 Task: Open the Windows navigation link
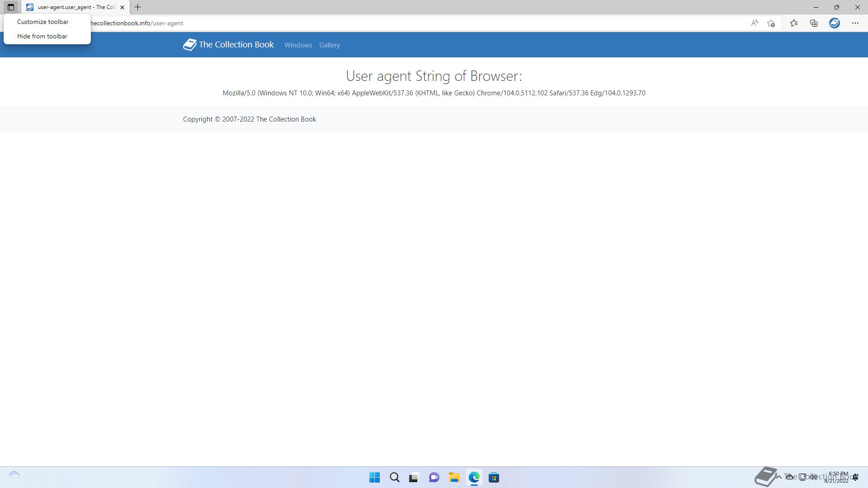click(x=298, y=45)
